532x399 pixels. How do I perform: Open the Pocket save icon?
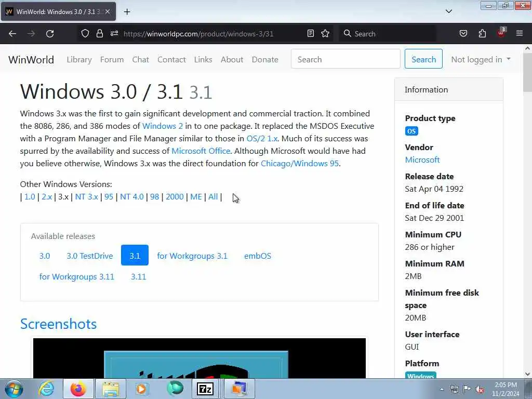tap(463, 33)
